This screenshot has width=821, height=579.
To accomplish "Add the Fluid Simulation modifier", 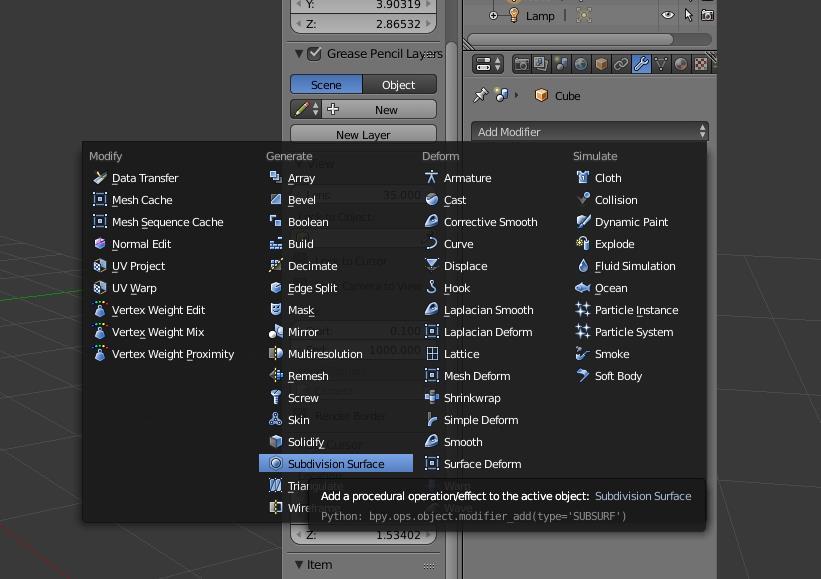I will [x=636, y=266].
